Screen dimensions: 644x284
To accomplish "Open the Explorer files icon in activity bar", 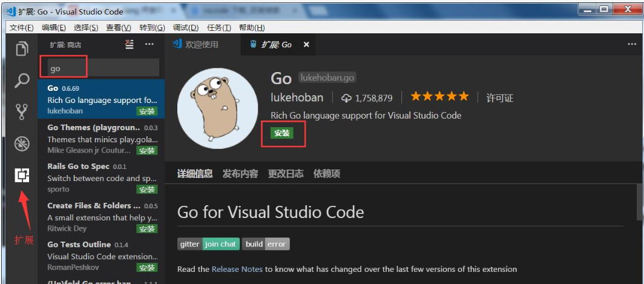I will coord(22,48).
